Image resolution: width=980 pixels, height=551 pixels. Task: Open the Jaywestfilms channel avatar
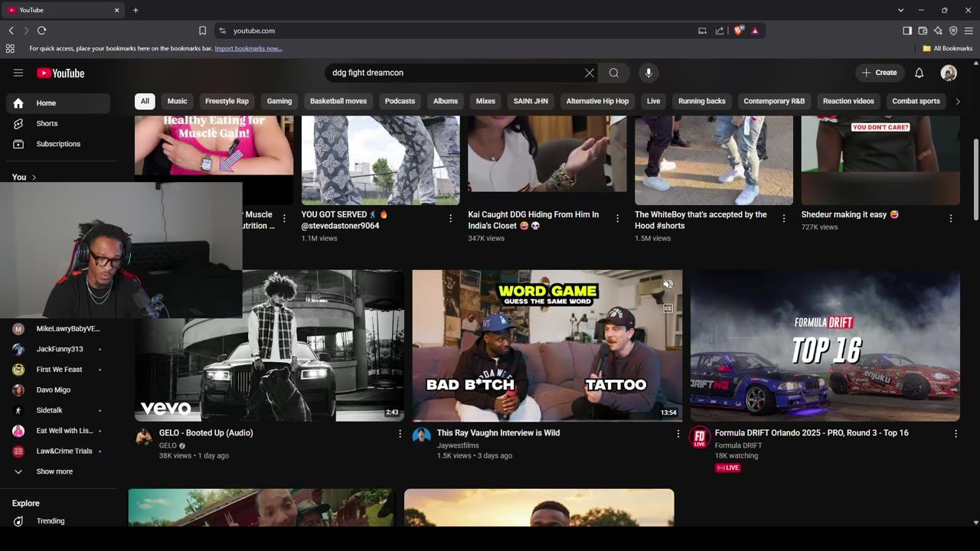421,436
